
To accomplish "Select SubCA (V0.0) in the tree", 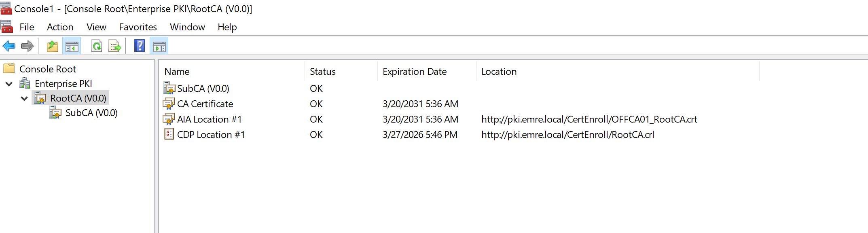I will (91, 113).
